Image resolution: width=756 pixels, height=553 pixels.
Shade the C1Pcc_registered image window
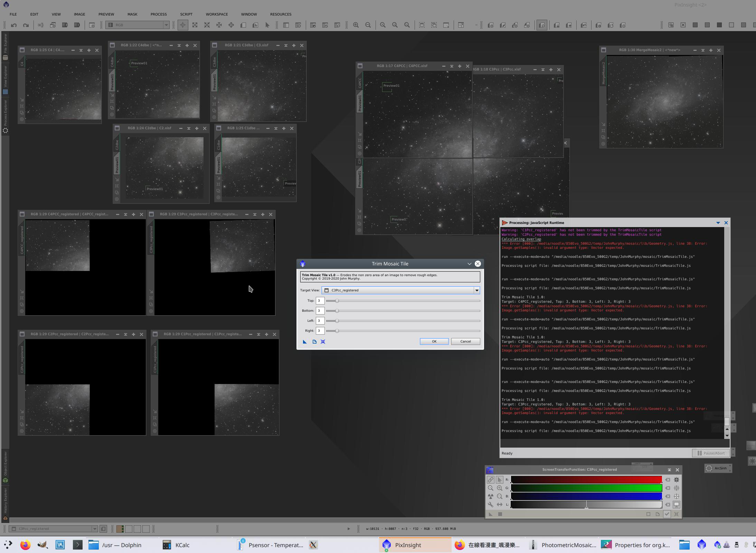[258, 334]
